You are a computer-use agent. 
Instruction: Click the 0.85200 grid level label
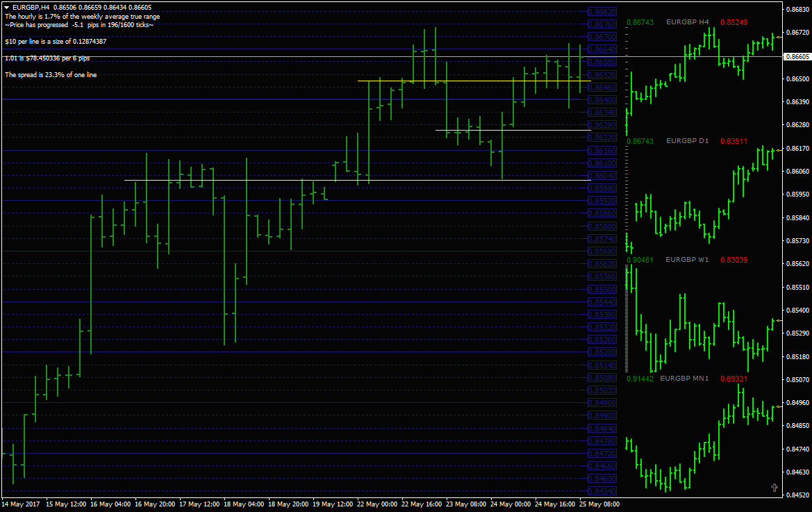[x=602, y=352]
